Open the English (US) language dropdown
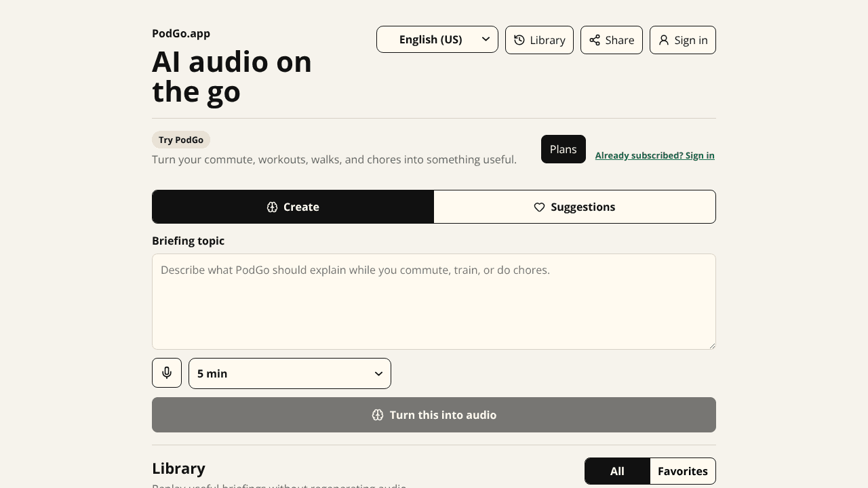The width and height of the screenshot is (868, 488). pos(437,39)
